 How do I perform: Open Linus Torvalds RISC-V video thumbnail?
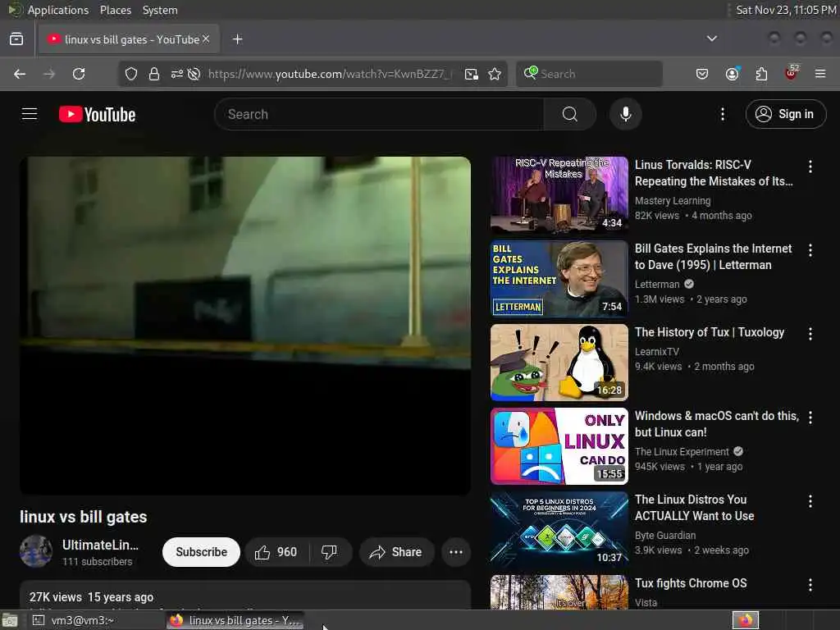pos(559,195)
